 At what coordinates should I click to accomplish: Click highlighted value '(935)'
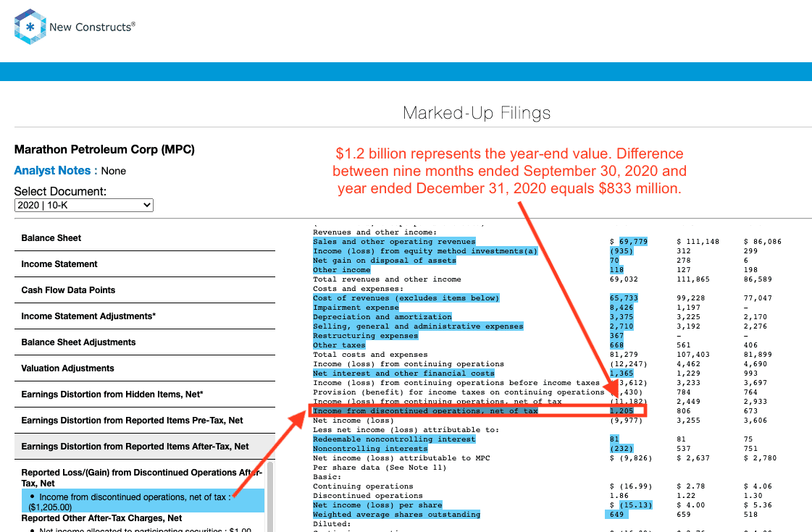pyautogui.click(x=621, y=251)
